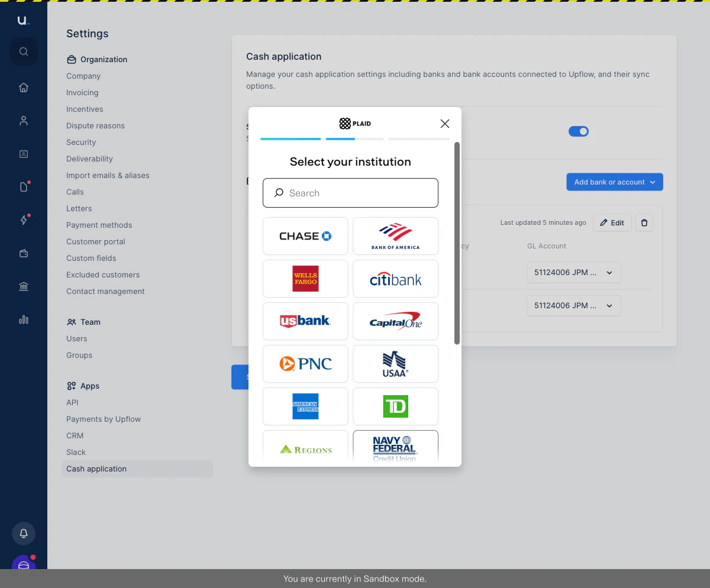710x588 pixels.
Task: Go to Payment methods settings
Action: (99, 225)
